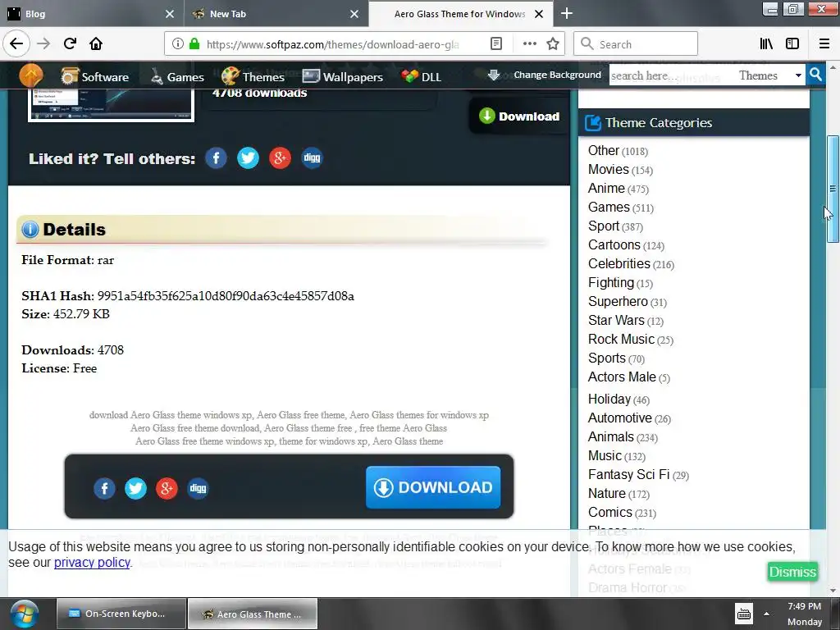Share on Facebook next to Liked it
840x630 pixels.
pyautogui.click(x=216, y=158)
